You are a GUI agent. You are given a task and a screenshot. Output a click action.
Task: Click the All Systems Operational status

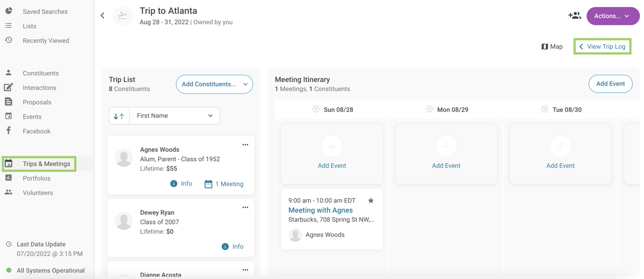tap(46, 270)
